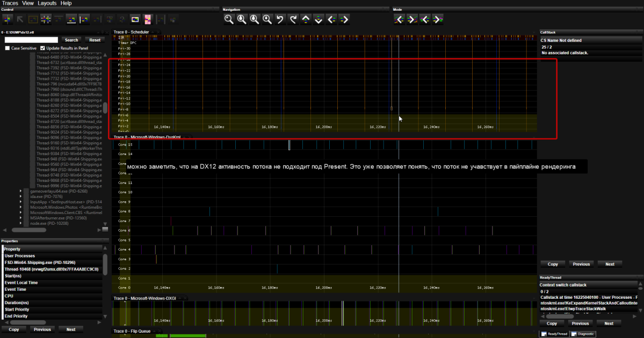Click Mode left arrow with crossed lines icon
Image resolution: width=644 pixels, height=338 pixels.
(399, 19)
